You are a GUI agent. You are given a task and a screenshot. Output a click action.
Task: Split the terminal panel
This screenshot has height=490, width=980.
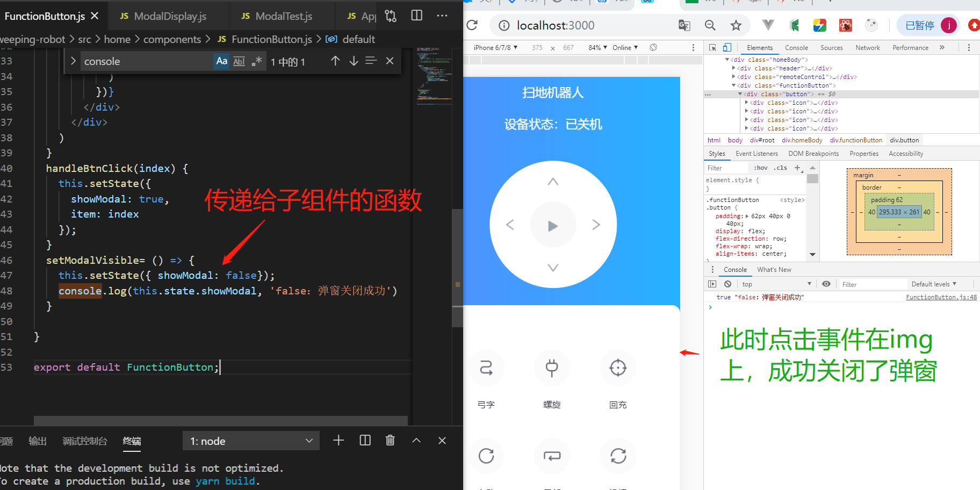coord(365,441)
